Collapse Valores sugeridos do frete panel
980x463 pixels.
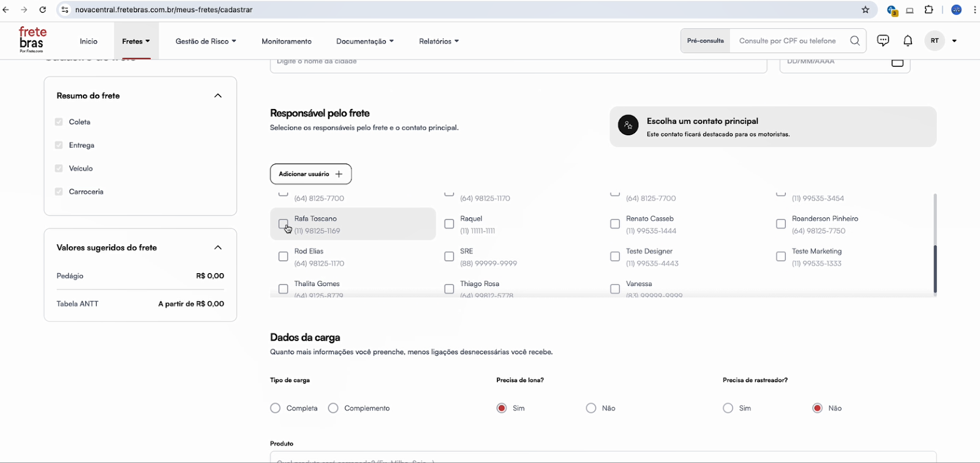[217, 247]
